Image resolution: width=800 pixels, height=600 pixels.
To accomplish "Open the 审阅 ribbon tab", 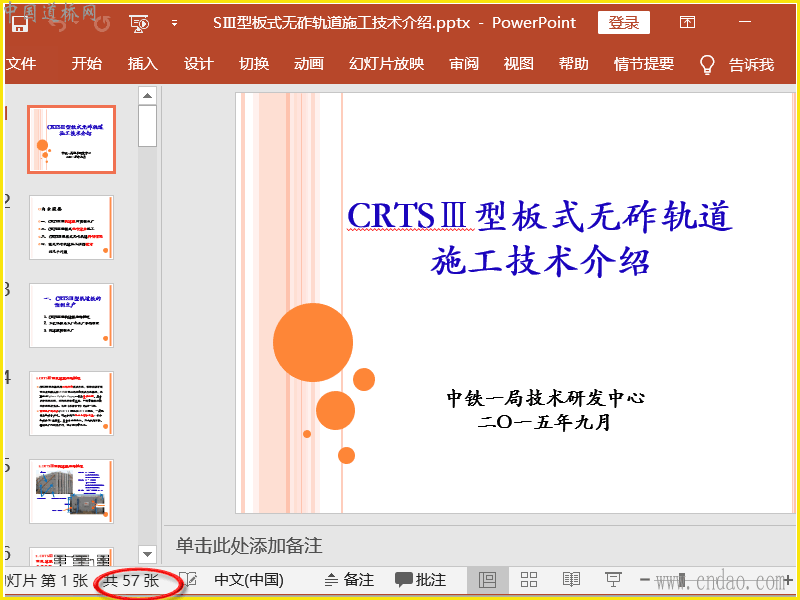I will click(464, 64).
